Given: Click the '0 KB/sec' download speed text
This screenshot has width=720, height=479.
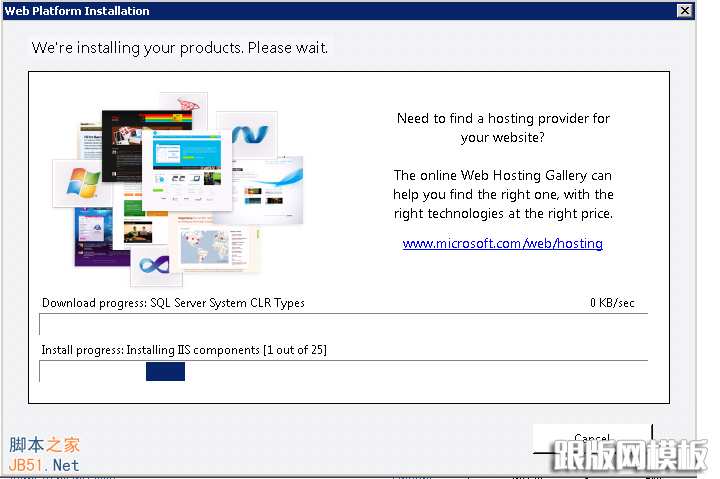Looking at the screenshot, I should point(612,303).
